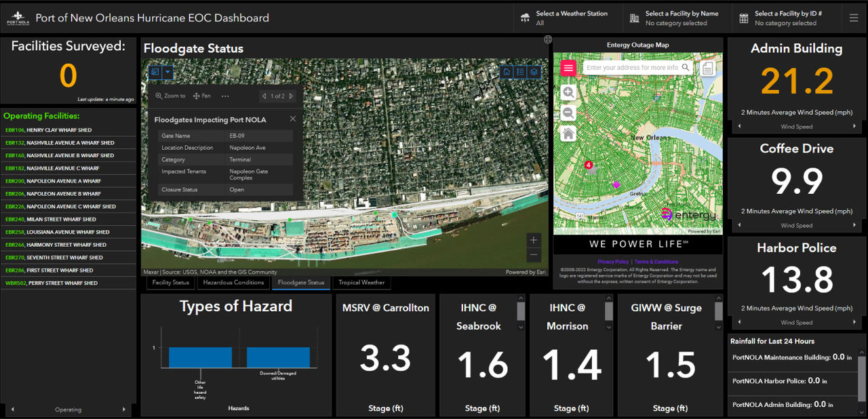Click Zoom to in the popup
868x419 pixels.
(170, 96)
